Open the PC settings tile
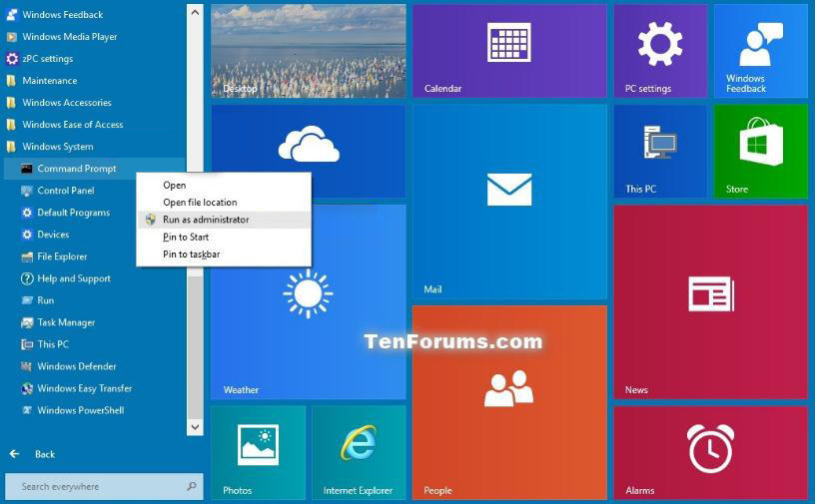 [x=660, y=51]
